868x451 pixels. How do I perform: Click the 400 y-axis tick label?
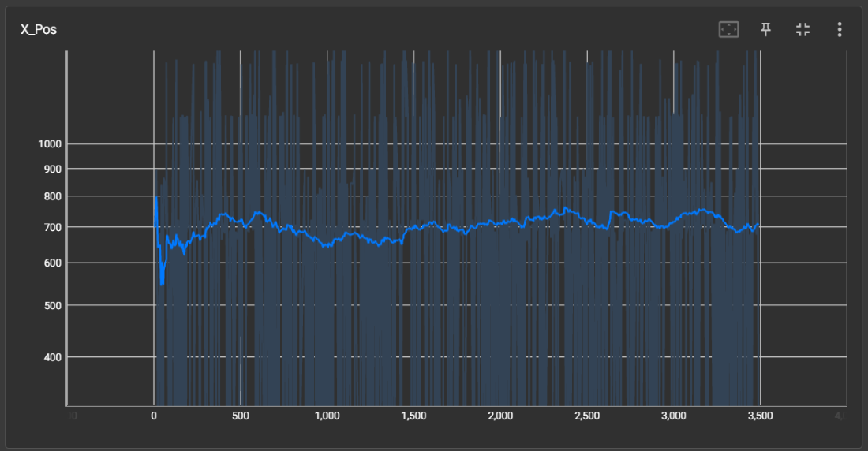[x=52, y=357]
